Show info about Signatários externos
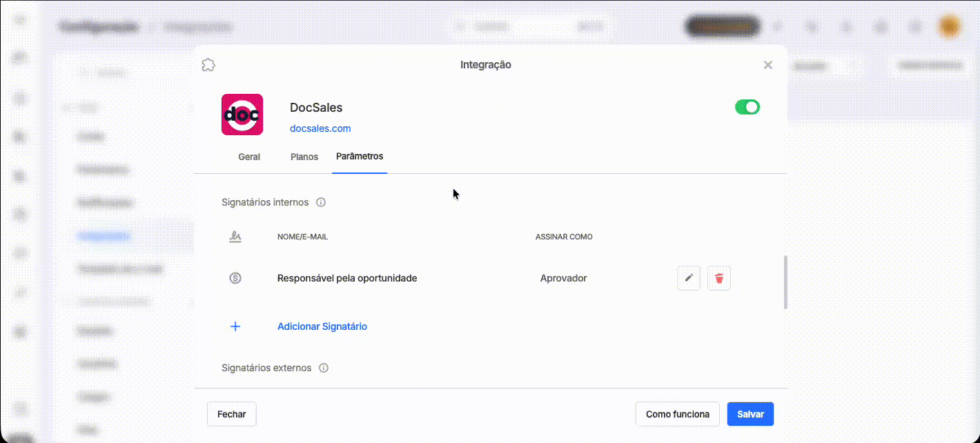 [x=324, y=368]
